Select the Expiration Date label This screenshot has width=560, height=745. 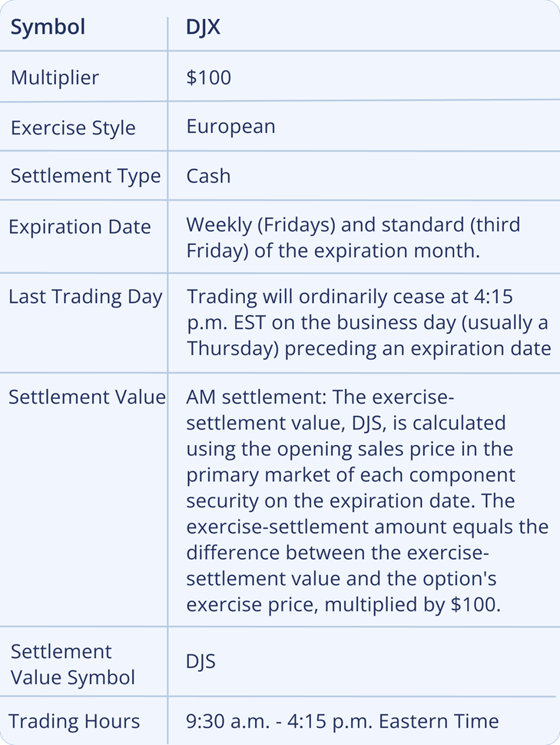point(79,228)
